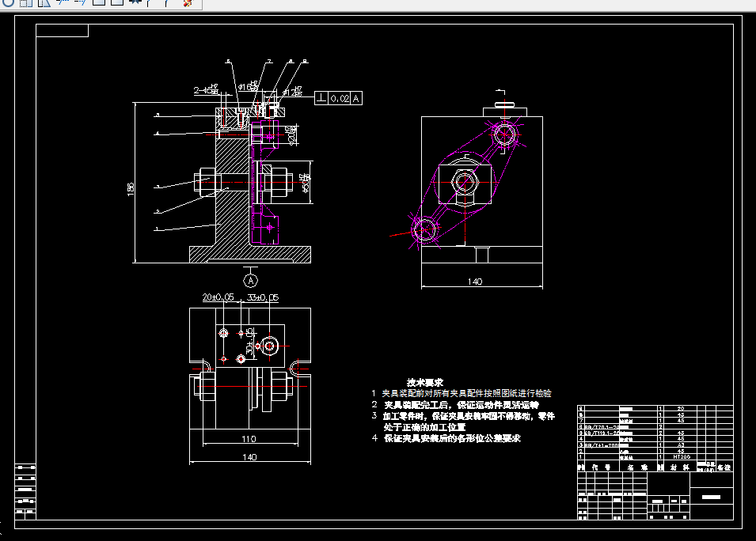This screenshot has width=756, height=541.
Task: Select the 140 dimension under the plan view
Action: click(249, 456)
